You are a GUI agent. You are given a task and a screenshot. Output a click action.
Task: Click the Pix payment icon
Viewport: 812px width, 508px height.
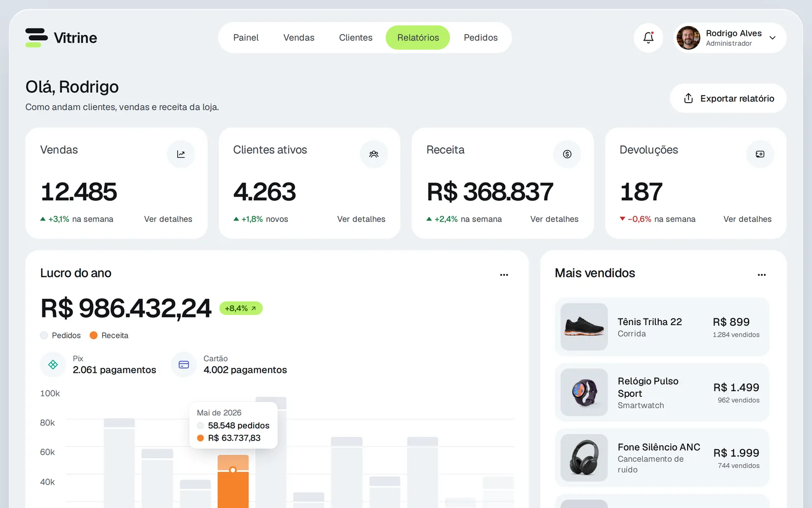point(53,365)
